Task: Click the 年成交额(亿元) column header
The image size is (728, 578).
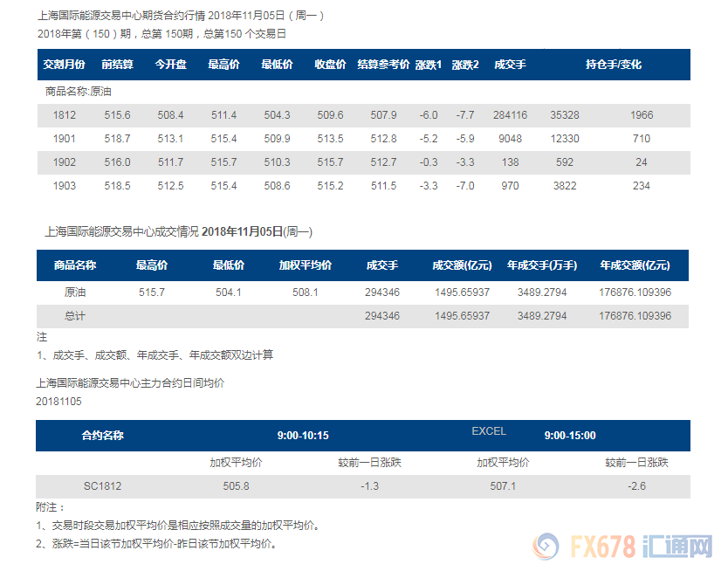Action: pos(635,265)
